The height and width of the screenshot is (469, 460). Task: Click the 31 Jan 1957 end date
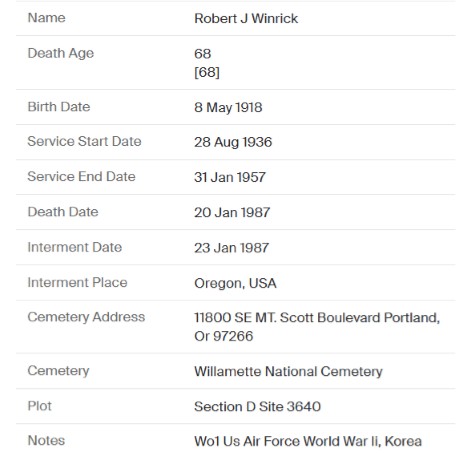[x=230, y=177]
